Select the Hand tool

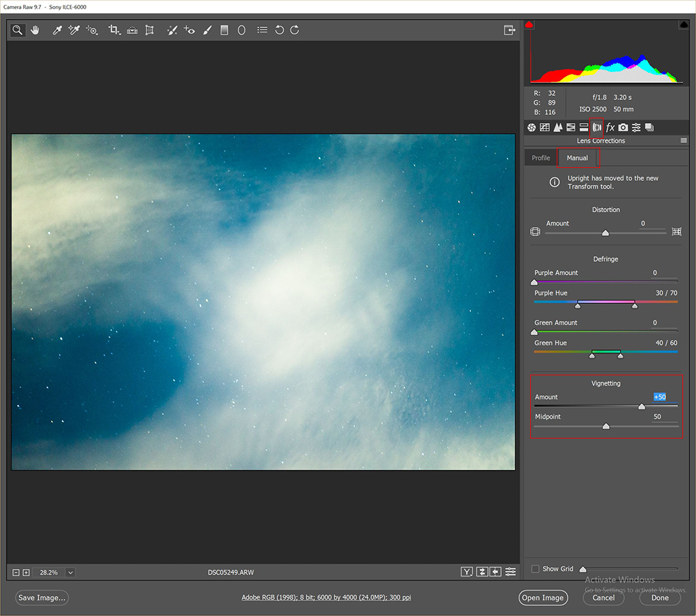click(34, 30)
